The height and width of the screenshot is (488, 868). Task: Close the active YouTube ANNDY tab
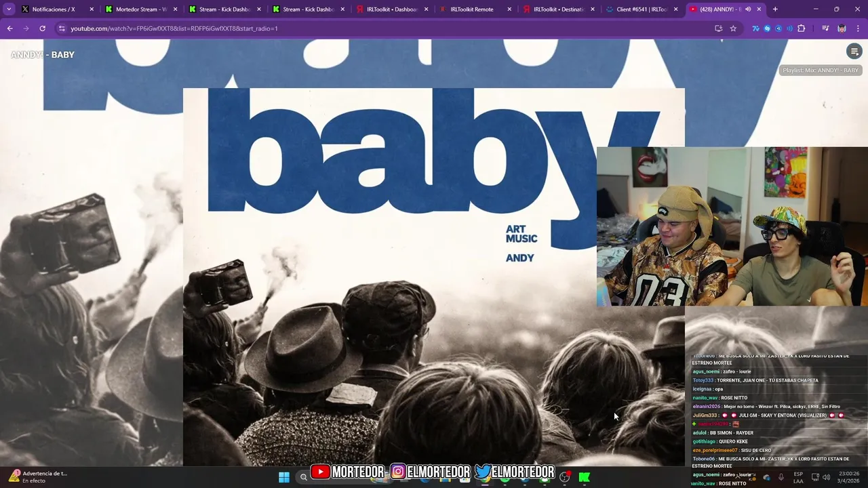pos(759,9)
